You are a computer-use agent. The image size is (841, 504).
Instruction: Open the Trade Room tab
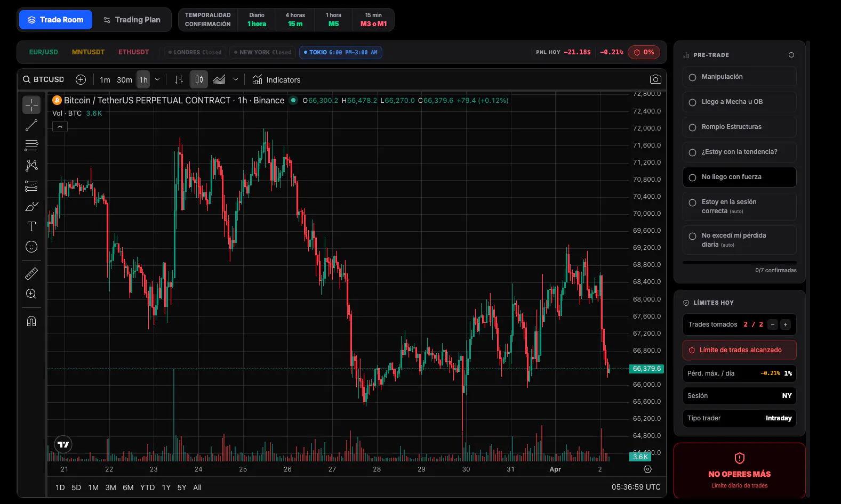click(x=55, y=20)
